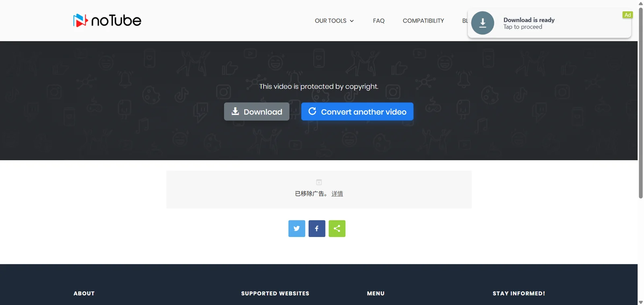This screenshot has height=305, width=644.
Task: Click the ABOUT footer heading
Action: [84, 293]
